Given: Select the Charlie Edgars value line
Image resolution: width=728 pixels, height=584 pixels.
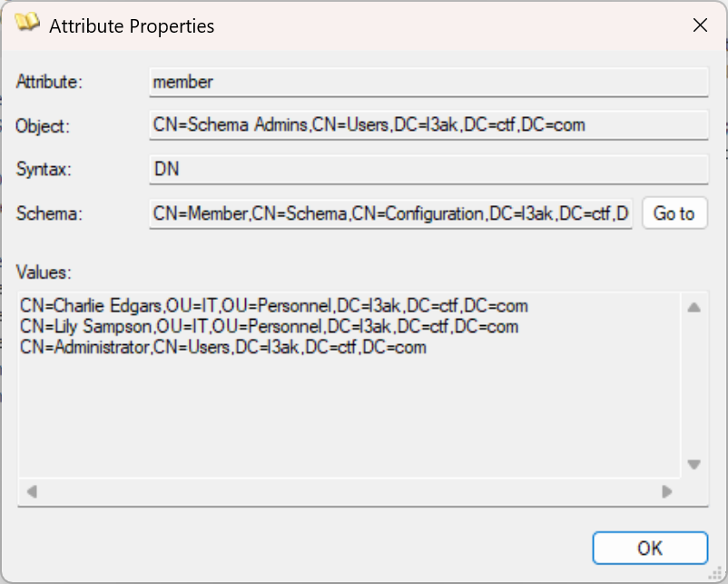Looking at the screenshot, I should tap(274, 306).
